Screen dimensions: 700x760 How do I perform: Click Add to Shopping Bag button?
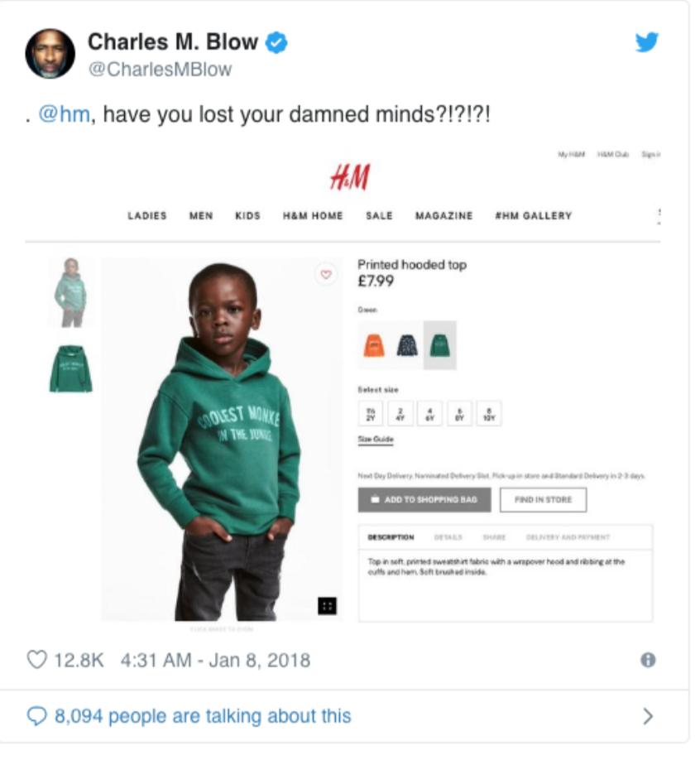[424, 500]
